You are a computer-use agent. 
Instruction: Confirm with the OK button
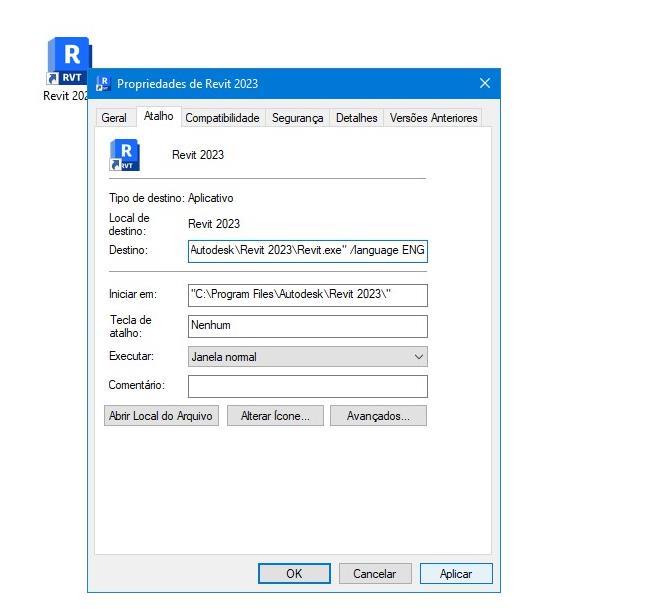coord(294,574)
